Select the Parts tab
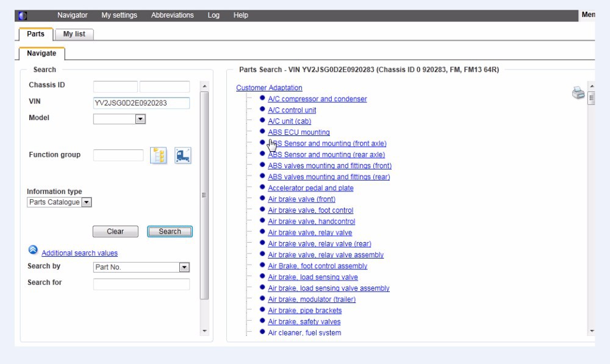The height and width of the screenshot is (364, 610). point(36,34)
